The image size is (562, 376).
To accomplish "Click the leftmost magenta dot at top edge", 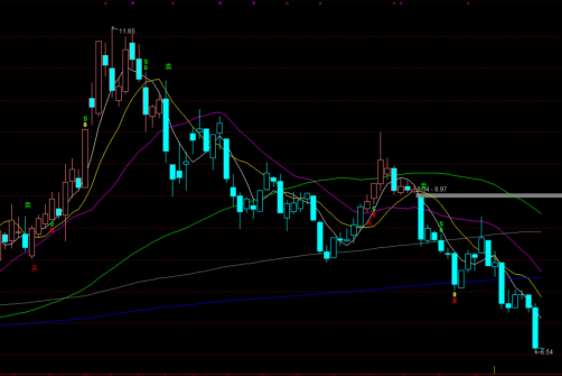I will click(x=105, y=3).
